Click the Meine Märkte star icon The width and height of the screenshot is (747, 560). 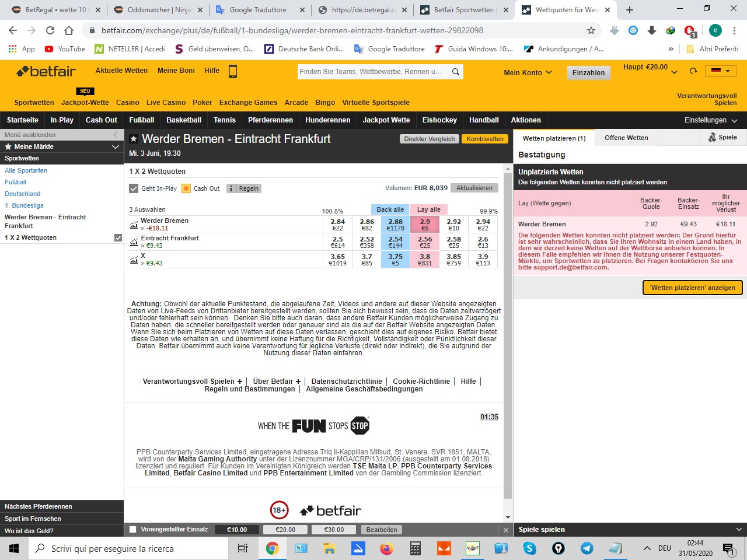(8, 146)
